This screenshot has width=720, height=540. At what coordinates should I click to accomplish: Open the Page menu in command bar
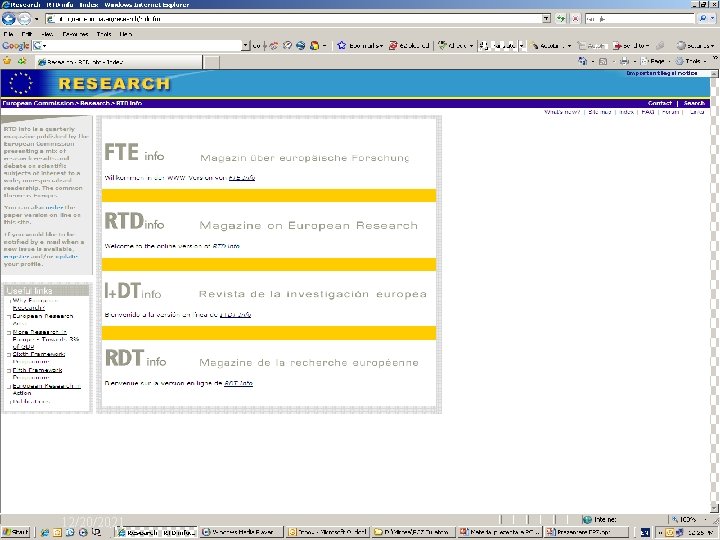pos(655,61)
